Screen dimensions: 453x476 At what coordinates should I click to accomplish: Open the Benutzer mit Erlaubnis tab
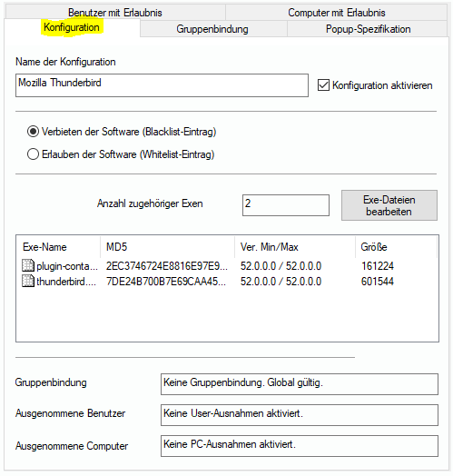115,13
